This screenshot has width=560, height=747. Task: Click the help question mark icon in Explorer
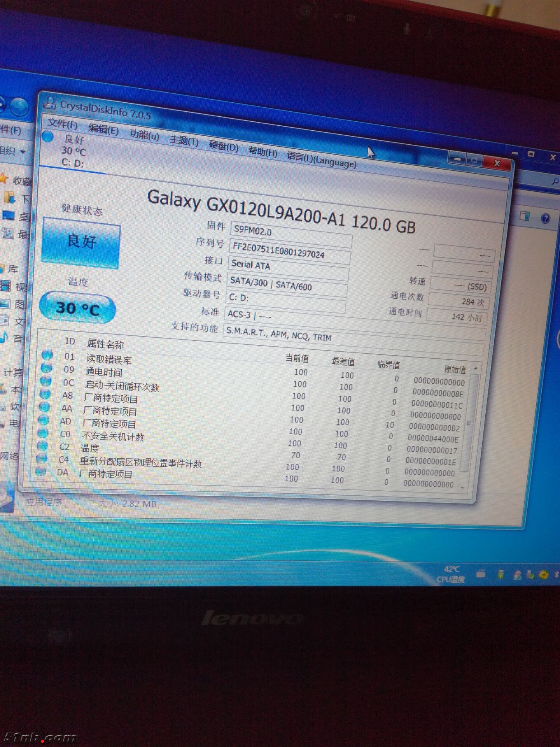pos(545,219)
